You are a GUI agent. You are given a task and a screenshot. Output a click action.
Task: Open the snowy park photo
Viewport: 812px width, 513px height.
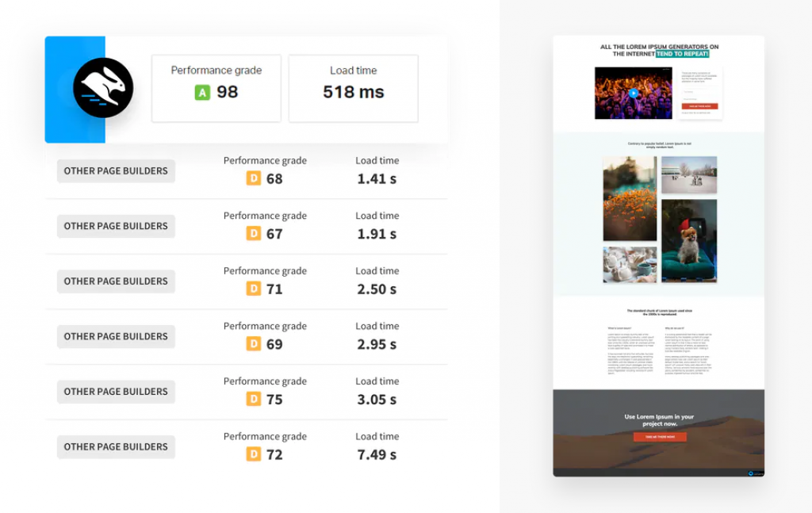tap(688, 174)
